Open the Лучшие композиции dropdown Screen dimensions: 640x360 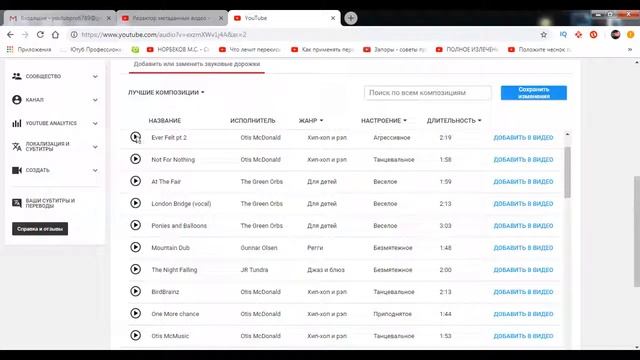166,92
